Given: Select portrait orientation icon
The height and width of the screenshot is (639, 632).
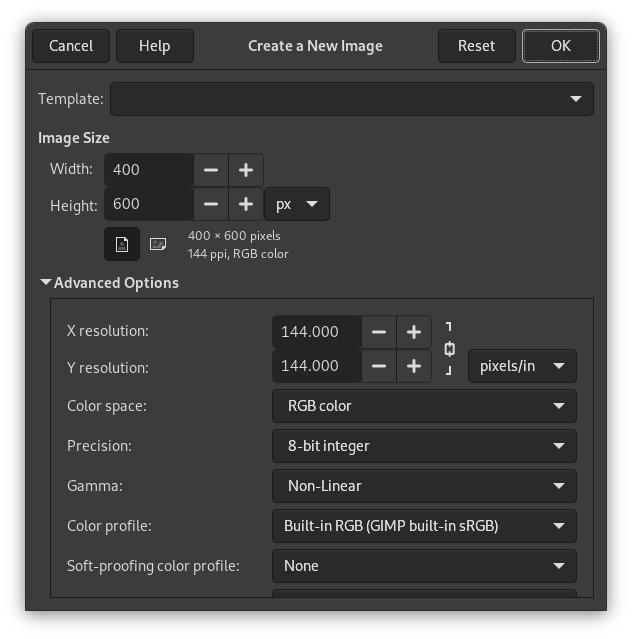Looking at the screenshot, I should (122, 244).
